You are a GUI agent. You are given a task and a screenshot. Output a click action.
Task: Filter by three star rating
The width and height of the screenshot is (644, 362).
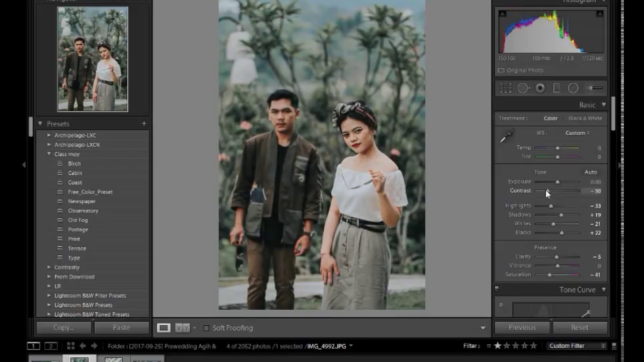(516, 346)
